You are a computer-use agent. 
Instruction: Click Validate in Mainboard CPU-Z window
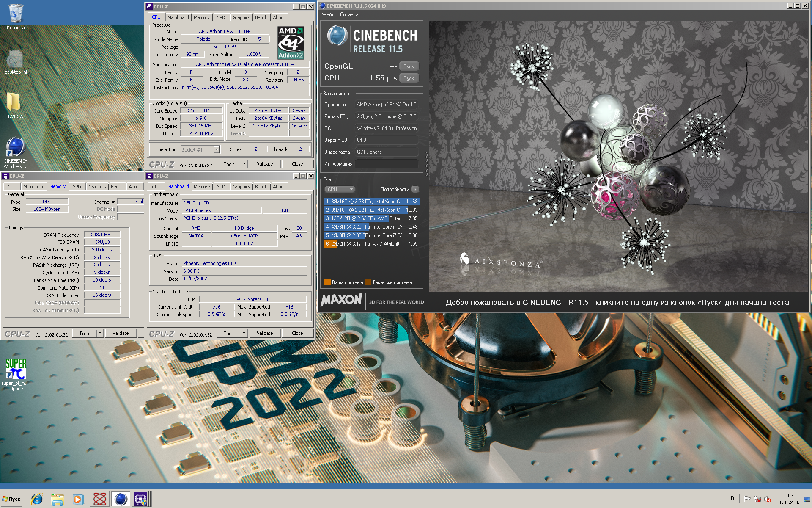click(265, 333)
